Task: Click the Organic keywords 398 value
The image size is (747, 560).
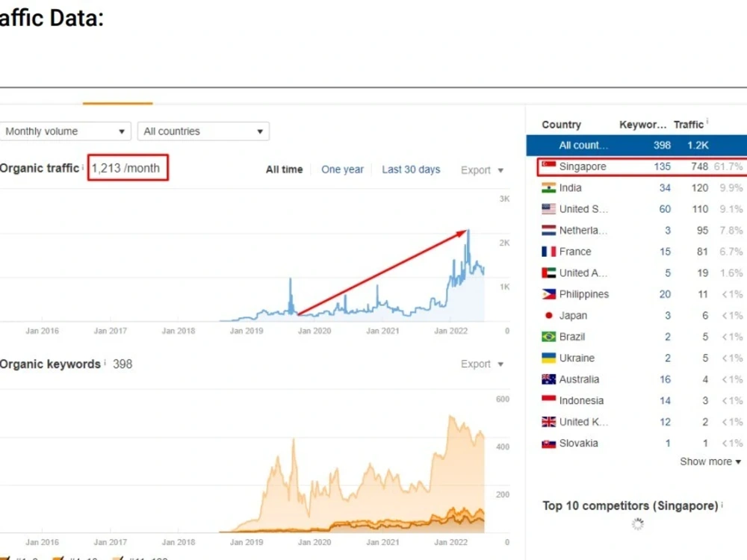Action: click(x=123, y=364)
